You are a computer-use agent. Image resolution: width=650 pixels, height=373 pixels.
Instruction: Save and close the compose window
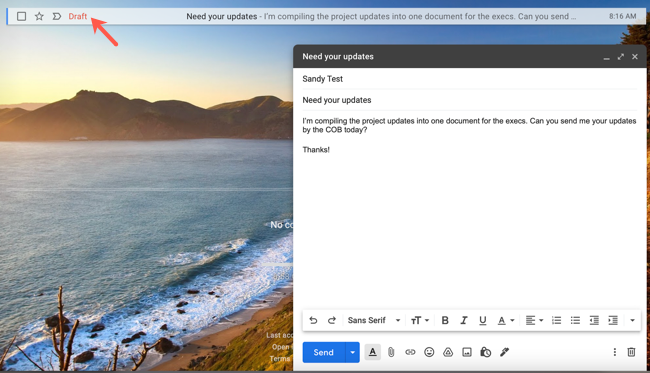coord(635,57)
